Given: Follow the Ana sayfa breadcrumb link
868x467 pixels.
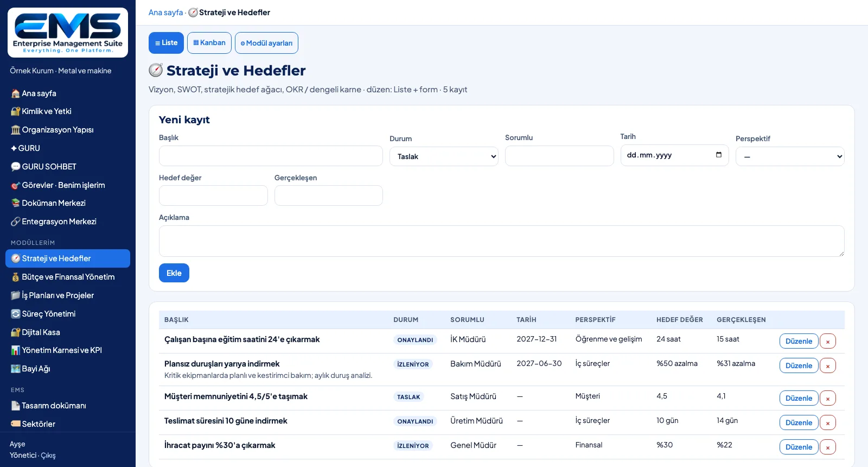Looking at the screenshot, I should pyautogui.click(x=166, y=12).
